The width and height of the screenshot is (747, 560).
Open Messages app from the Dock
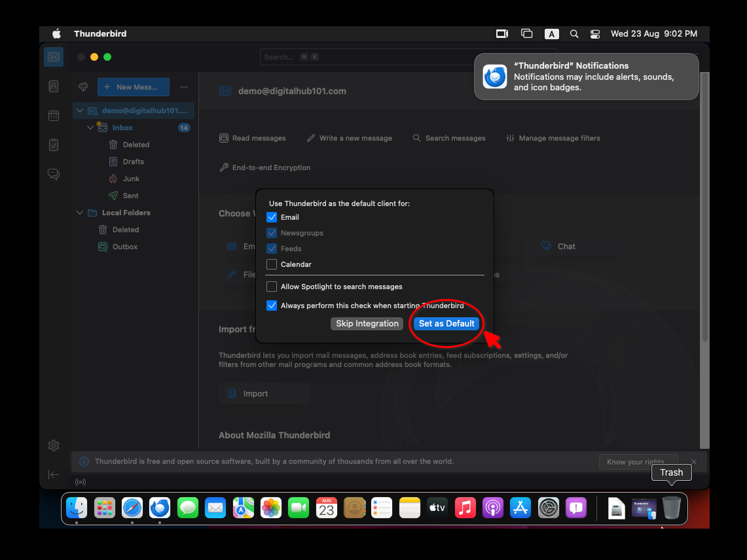click(x=188, y=508)
